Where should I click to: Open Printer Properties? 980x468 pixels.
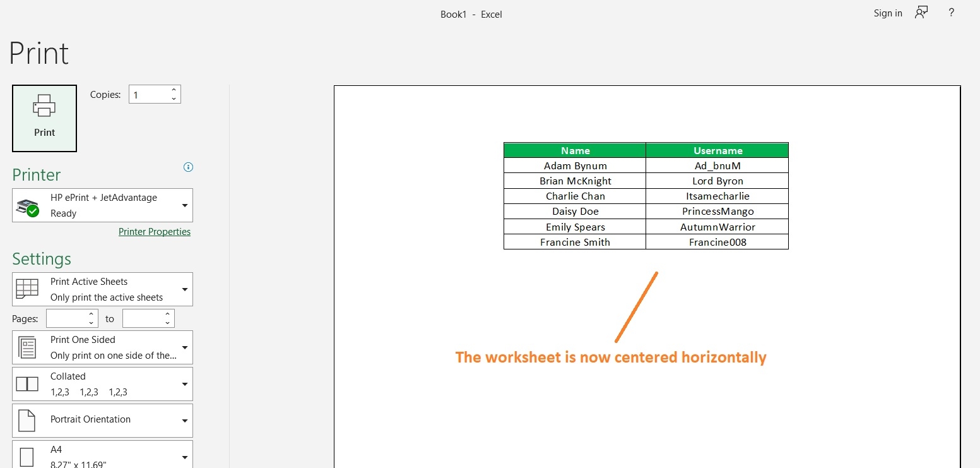tap(155, 231)
